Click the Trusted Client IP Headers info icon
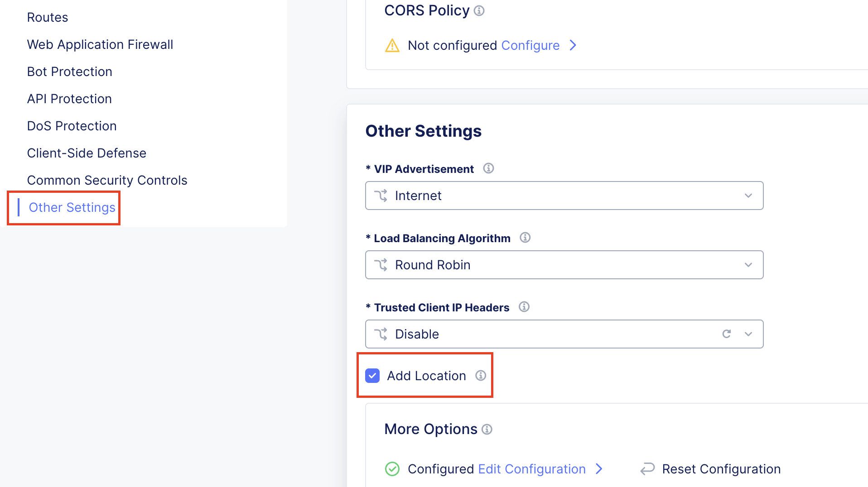The image size is (868, 487). 524,307
